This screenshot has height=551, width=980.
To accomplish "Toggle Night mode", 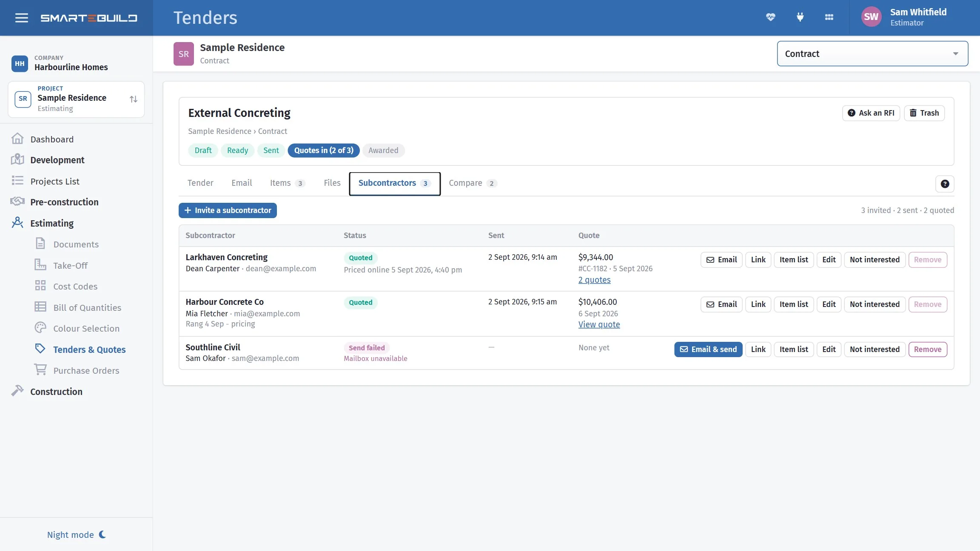I will coord(77,534).
